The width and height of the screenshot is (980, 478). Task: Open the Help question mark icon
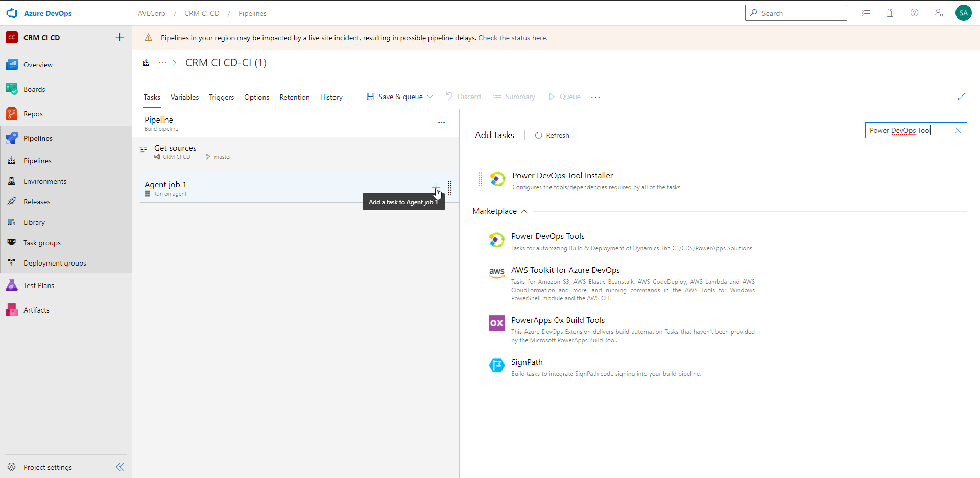[915, 13]
